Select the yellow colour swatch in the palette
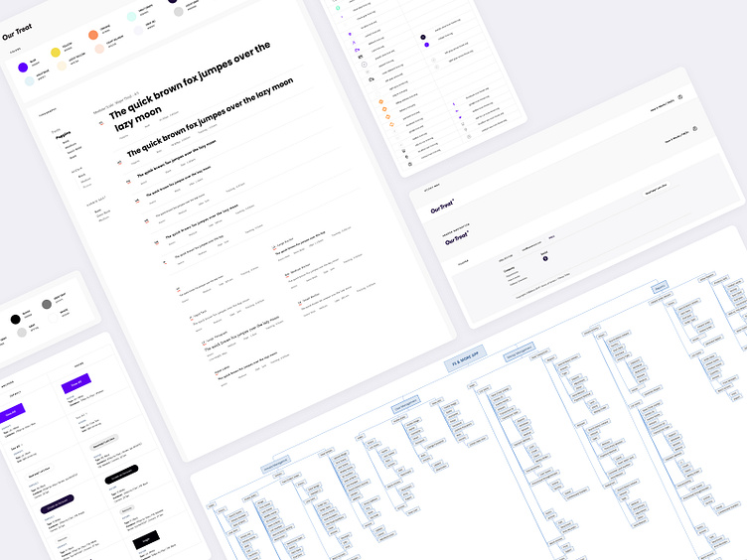Viewport: 747px width, 560px height. click(x=56, y=52)
